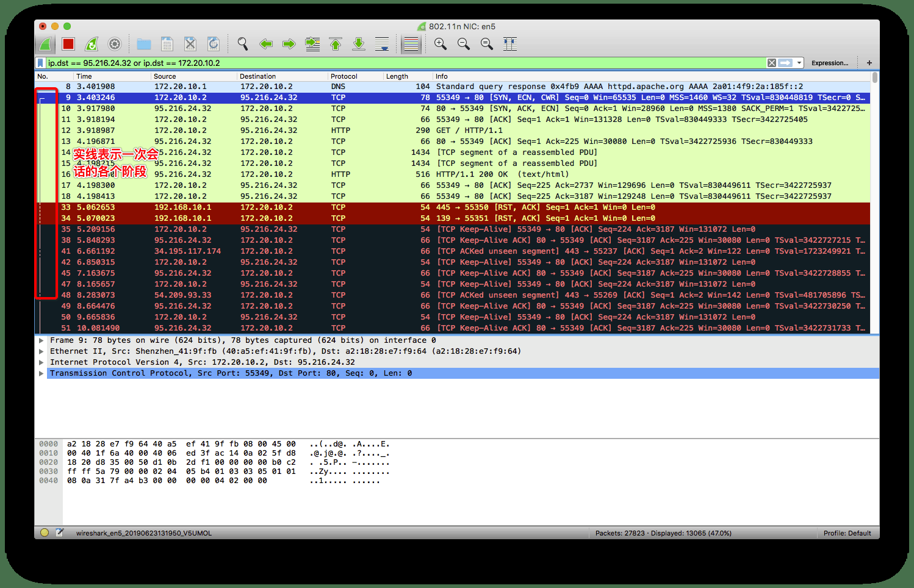Find a packet with magnifier icon
Viewport: 914px width, 588px height.
pyautogui.click(x=243, y=44)
